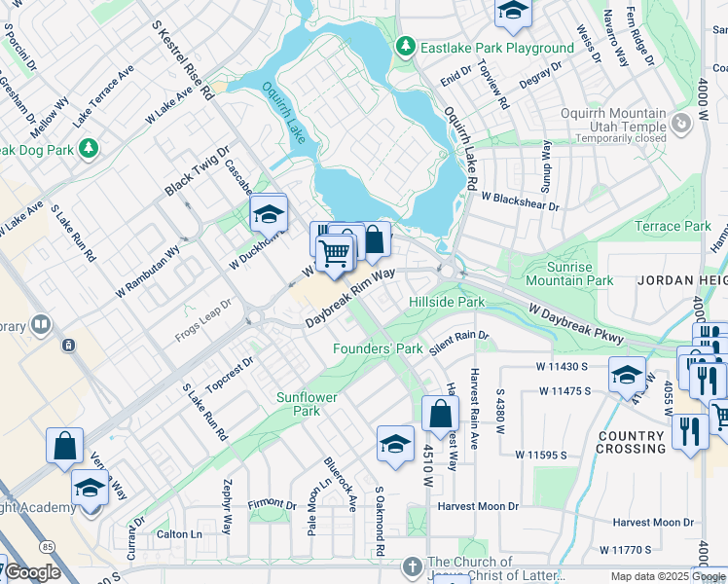Screen dimensions: 728x584
Task: Click the school marker near W Duckhorn
Action: click(x=269, y=213)
